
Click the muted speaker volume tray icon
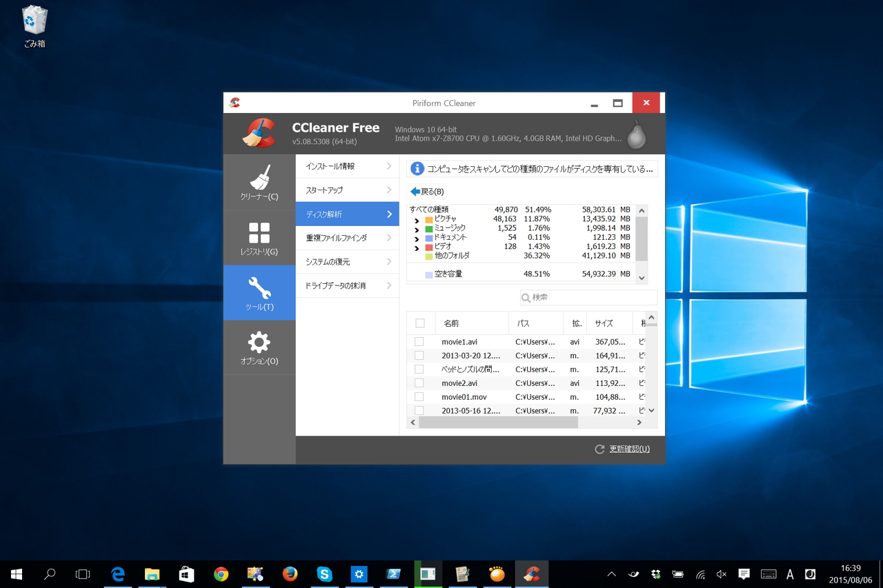(722, 574)
